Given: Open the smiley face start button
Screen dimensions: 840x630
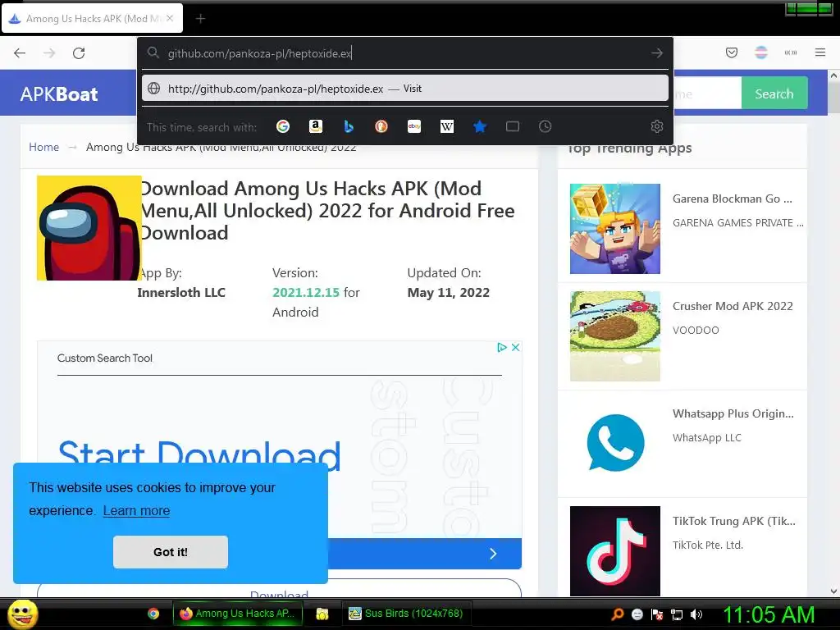Looking at the screenshot, I should click(x=23, y=614).
